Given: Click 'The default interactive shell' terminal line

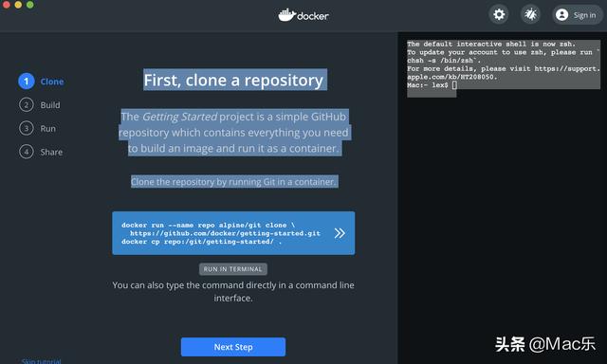Looking at the screenshot, I should [491, 45].
